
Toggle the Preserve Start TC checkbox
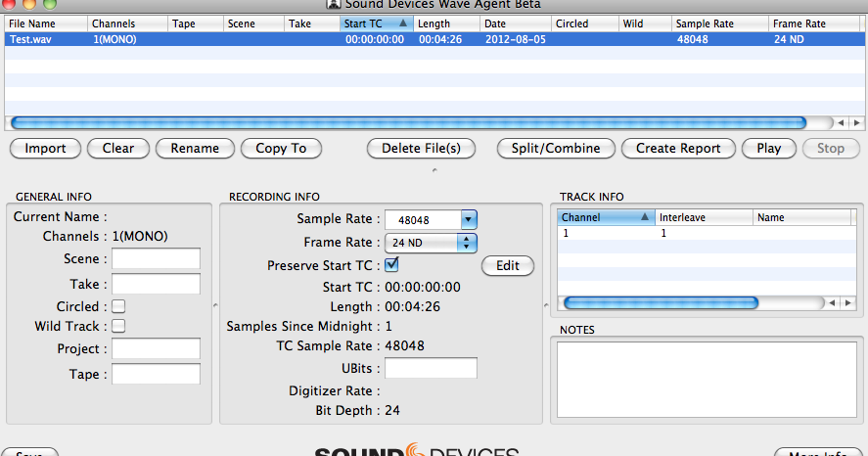point(392,264)
